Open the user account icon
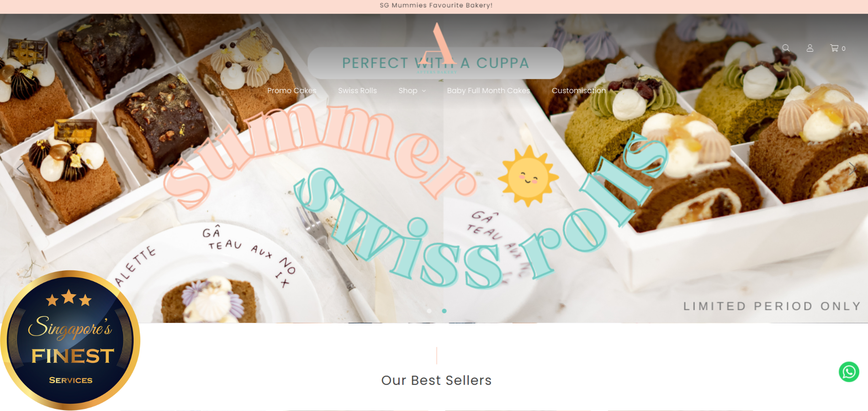Screen dimensions: 868x411 point(810,48)
